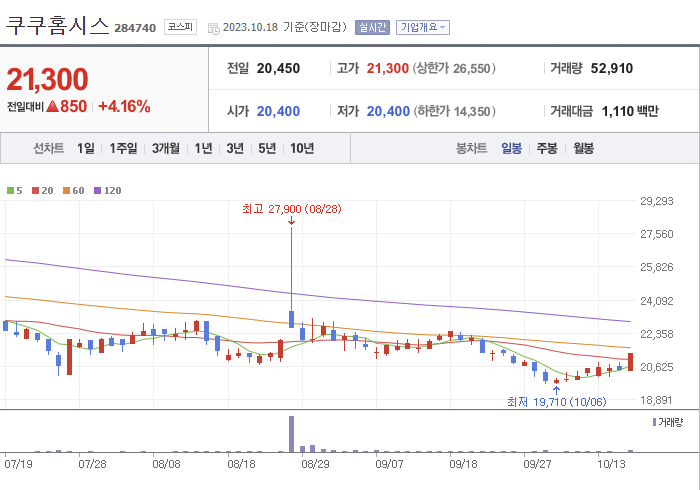Click the 전일 value 20,450

pos(278,68)
